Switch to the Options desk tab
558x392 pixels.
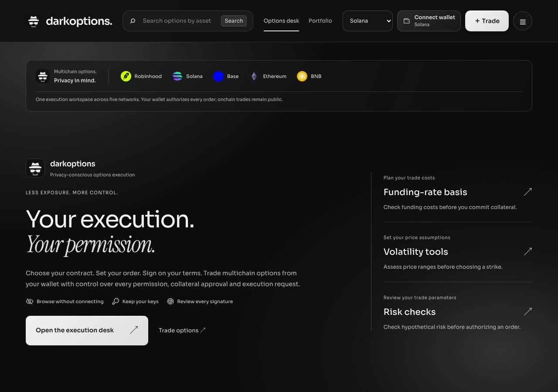281,21
